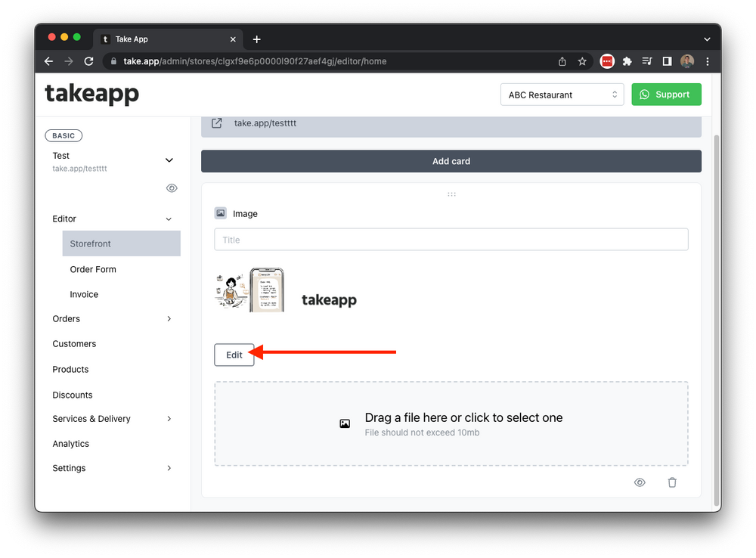Expand the Orders submenu arrow
Screen dimensions: 756x558
(169, 319)
